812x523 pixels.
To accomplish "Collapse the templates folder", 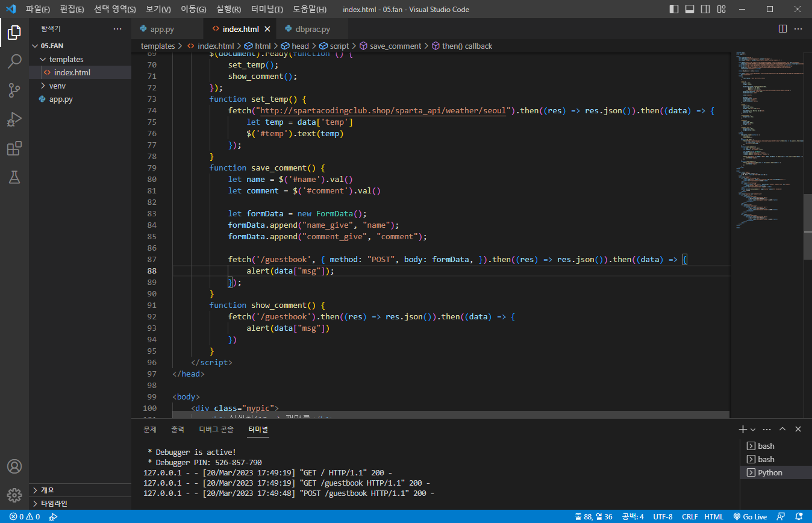I will 80,59.
